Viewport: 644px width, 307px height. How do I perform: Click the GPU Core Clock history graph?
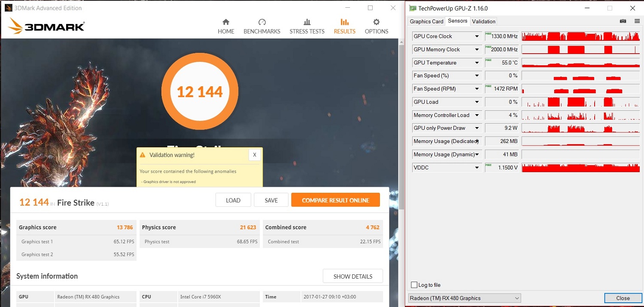580,36
